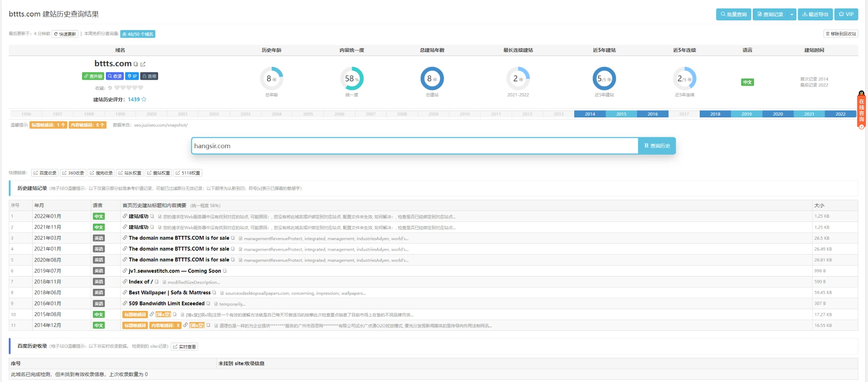Viewport: 868px width, 382px height.
Task: Open the 最近导出 recent exports
Action: tap(815, 14)
